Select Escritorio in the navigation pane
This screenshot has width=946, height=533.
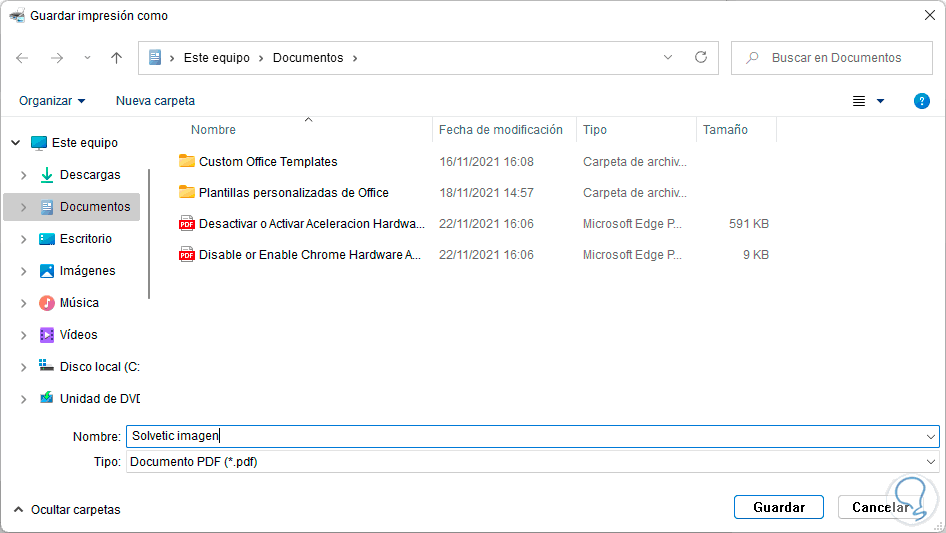(86, 239)
